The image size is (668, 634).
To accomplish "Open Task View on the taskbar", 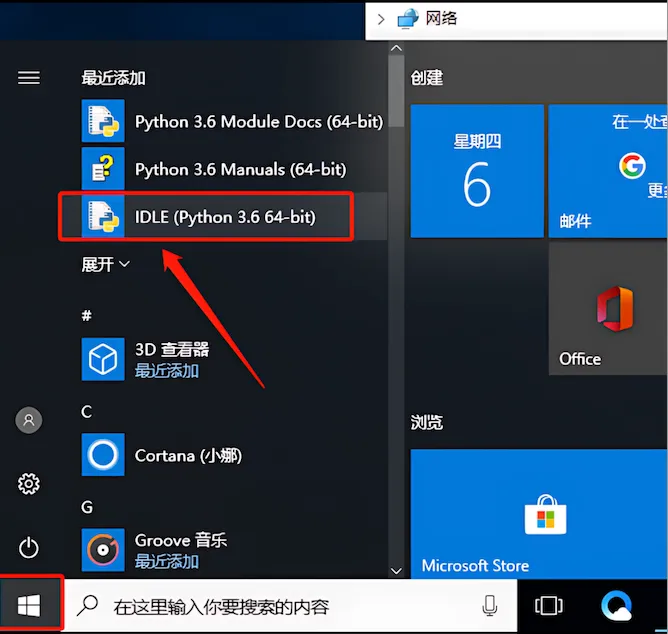I will [x=548, y=605].
